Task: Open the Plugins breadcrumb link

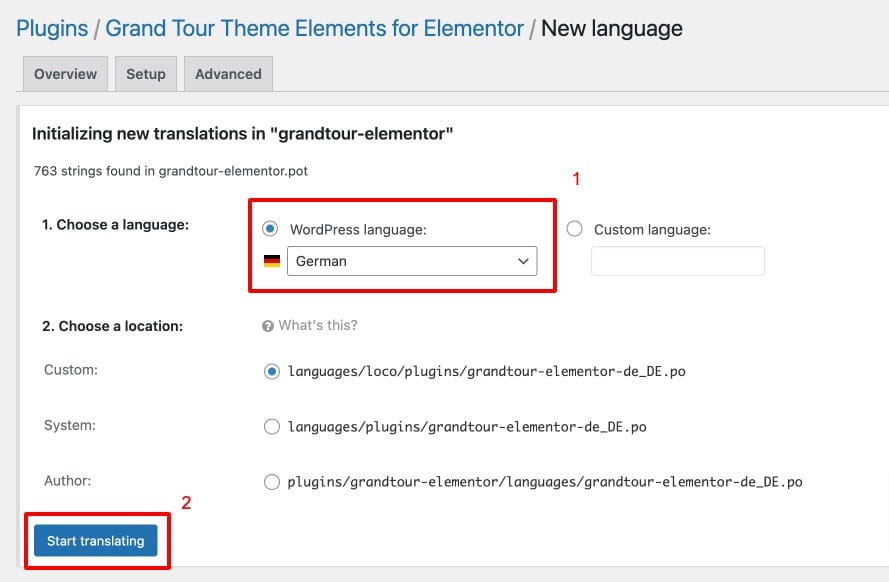Action: point(52,28)
